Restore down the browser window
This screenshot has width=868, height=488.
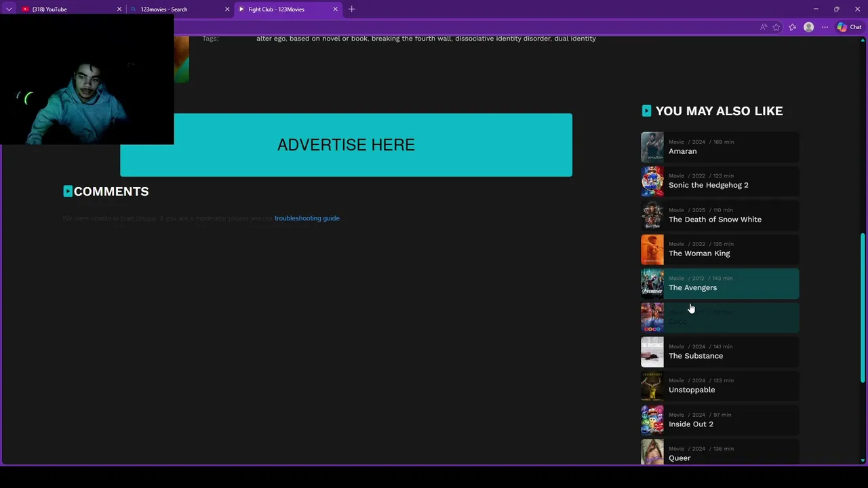pos(836,9)
